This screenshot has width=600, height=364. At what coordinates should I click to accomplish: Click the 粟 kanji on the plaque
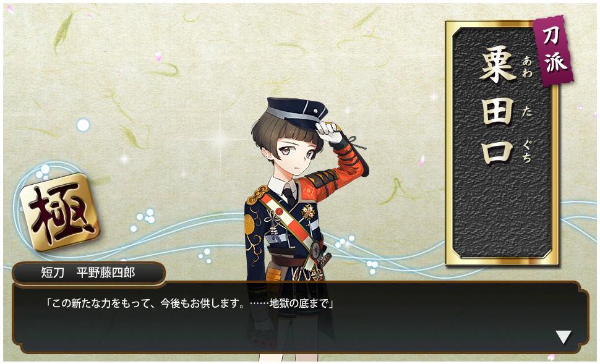point(497,66)
